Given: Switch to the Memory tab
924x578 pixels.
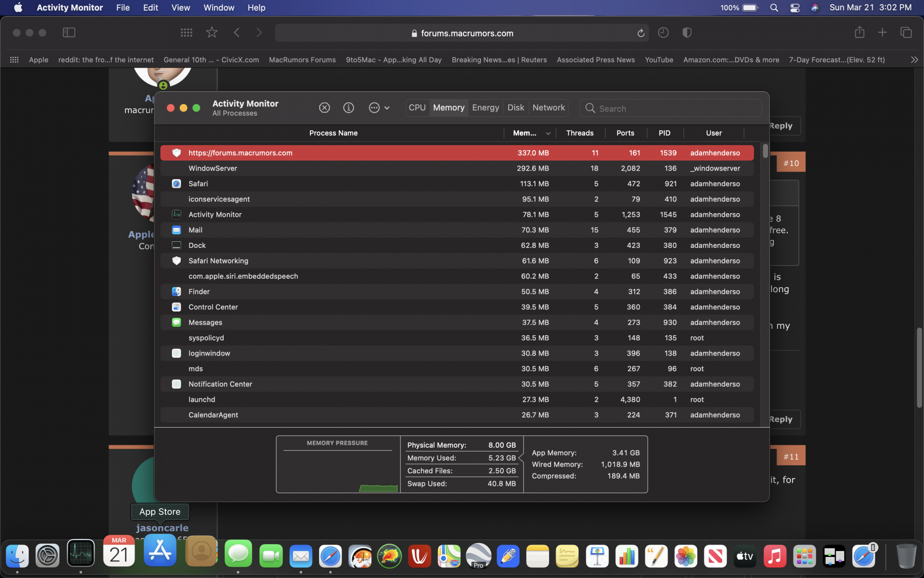Looking at the screenshot, I should 449,108.
